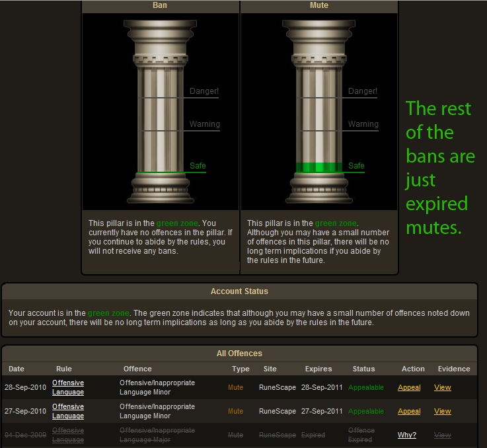Click the green 'expired mutes' annotation text

(x=436, y=215)
